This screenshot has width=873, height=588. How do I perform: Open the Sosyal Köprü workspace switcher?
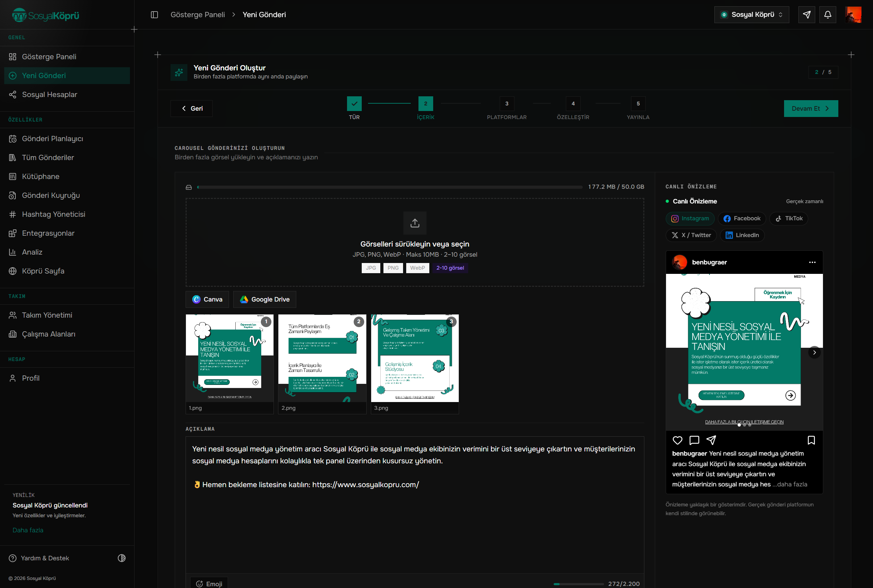(751, 15)
